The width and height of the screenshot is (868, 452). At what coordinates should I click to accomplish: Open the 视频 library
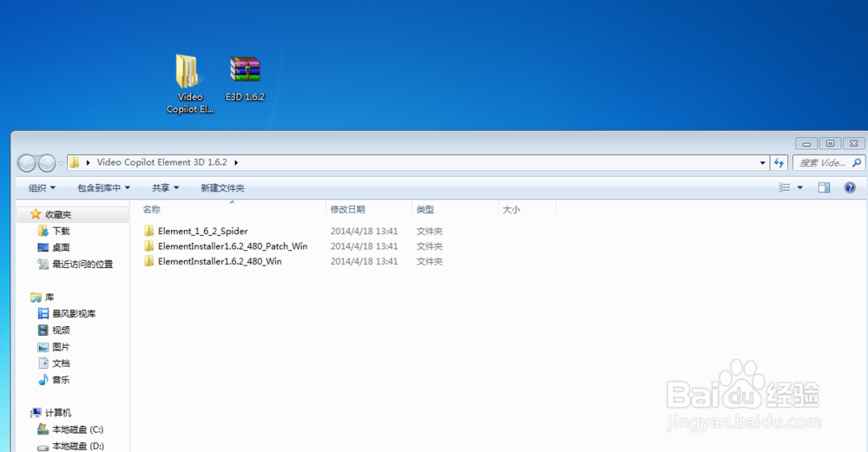pyautogui.click(x=61, y=331)
